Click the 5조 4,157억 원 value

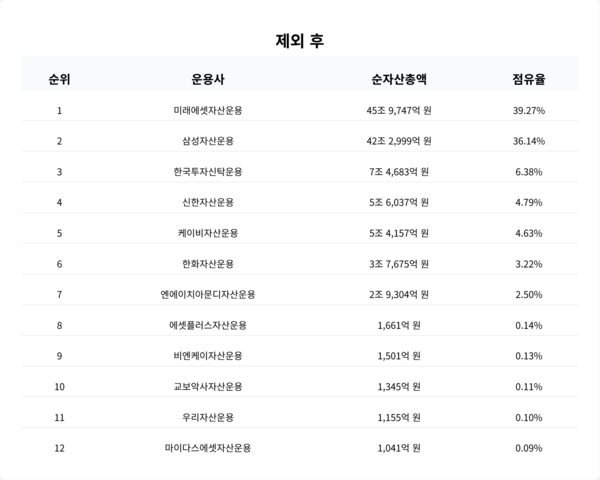tap(399, 233)
